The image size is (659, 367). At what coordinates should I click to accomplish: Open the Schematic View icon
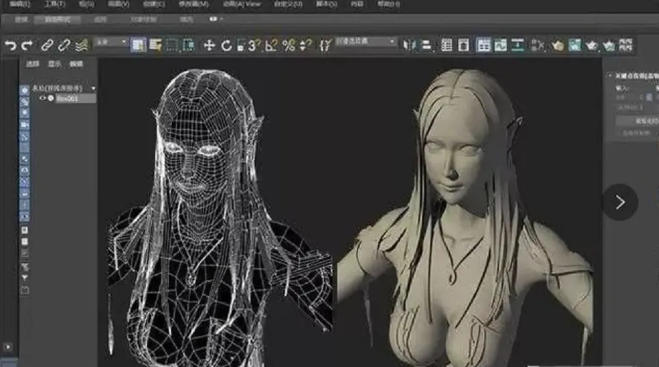coord(517,45)
